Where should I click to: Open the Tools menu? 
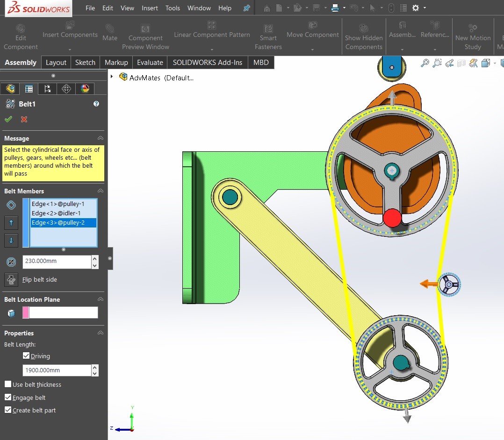(173, 8)
